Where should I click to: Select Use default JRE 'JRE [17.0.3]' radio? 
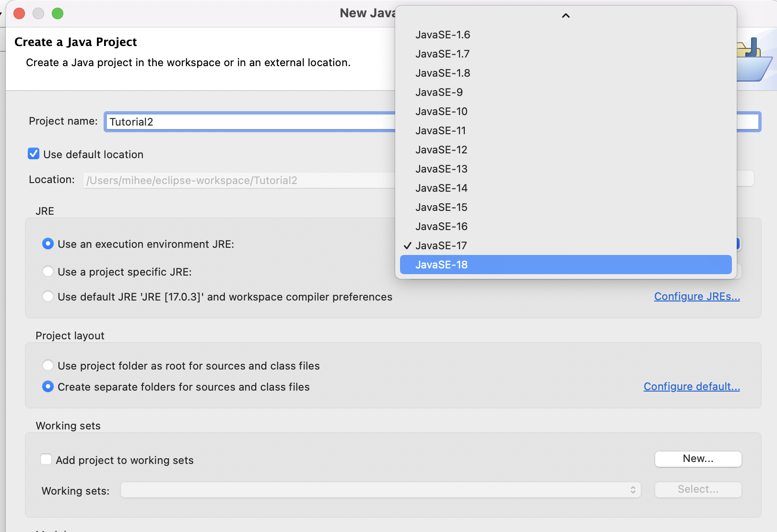[48, 297]
